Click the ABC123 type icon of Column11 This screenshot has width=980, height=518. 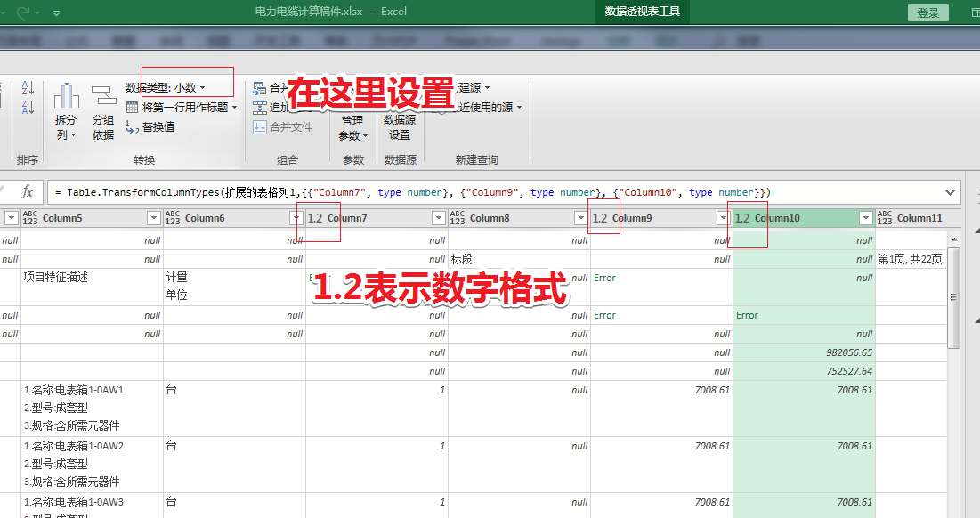[x=885, y=217]
